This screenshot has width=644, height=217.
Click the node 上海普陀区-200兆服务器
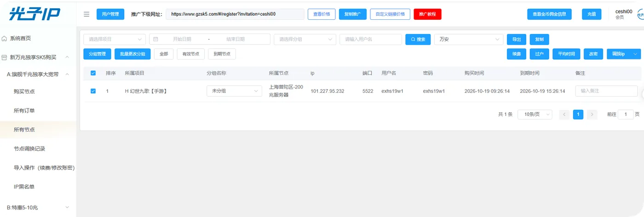point(286,91)
